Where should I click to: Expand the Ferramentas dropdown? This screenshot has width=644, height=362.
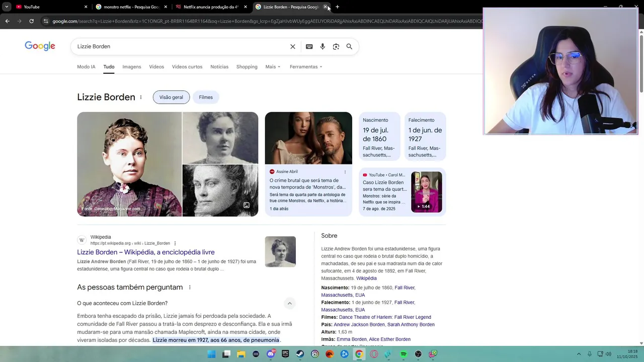306,67
